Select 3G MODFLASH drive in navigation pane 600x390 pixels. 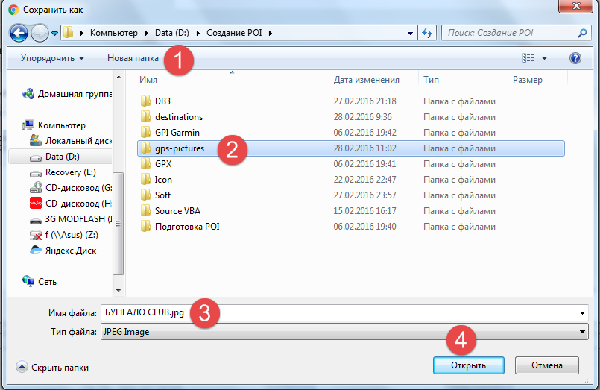71,219
